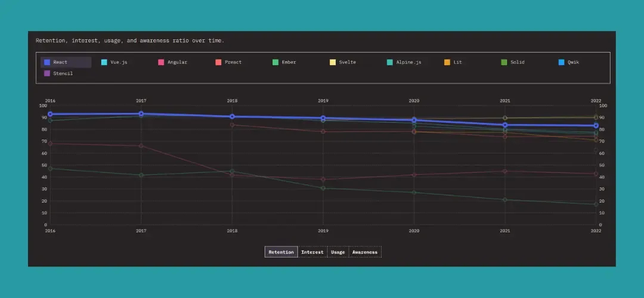Switch to the Interest tab
The width and height of the screenshot is (644, 298).
tap(312, 252)
